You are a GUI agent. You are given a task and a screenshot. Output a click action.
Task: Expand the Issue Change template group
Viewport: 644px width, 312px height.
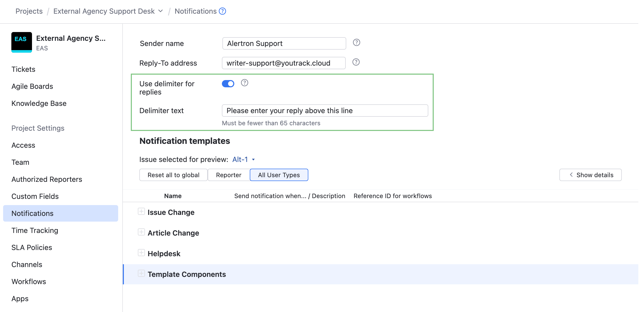(x=141, y=212)
